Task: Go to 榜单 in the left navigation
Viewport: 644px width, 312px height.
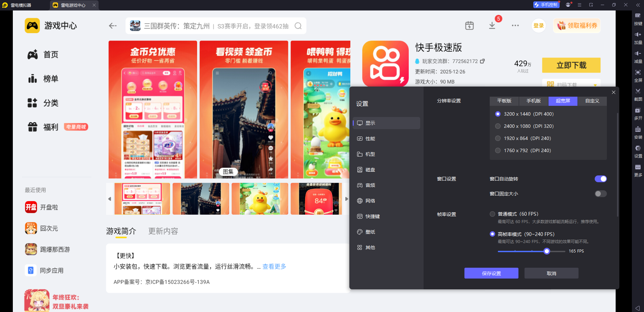Action: pyautogui.click(x=43, y=79)
